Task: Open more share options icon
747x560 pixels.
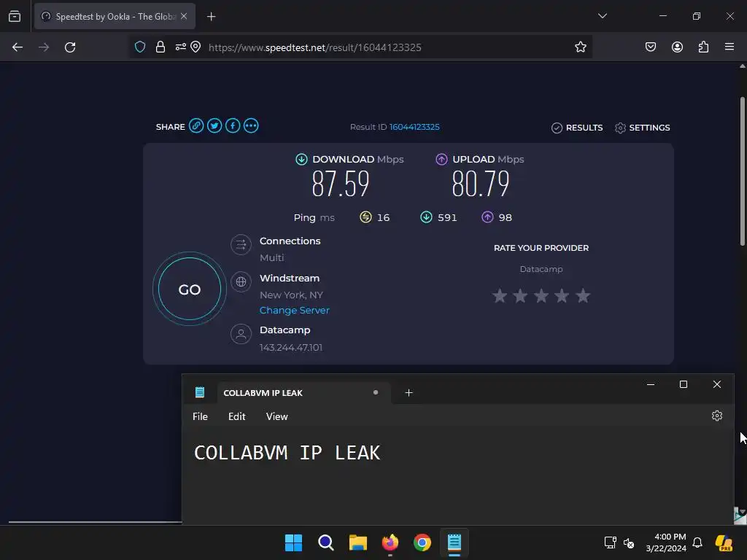Action: coord(251,125)
